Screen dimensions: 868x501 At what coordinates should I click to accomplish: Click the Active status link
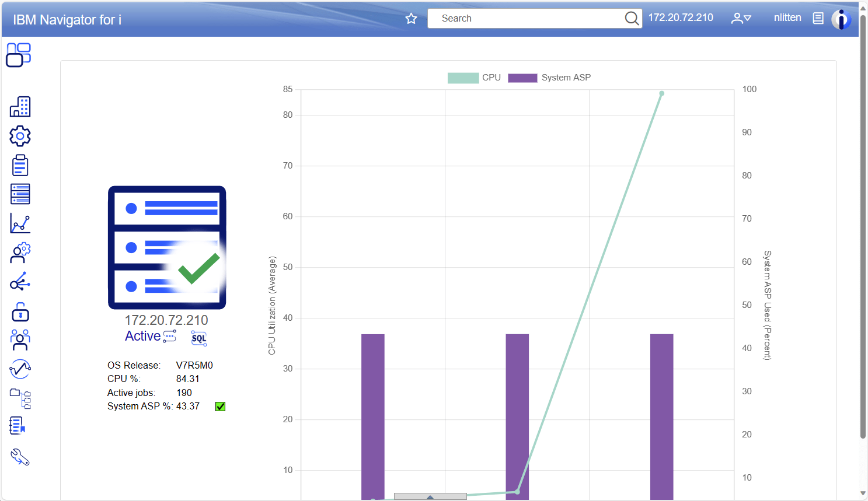coord(142,336)
